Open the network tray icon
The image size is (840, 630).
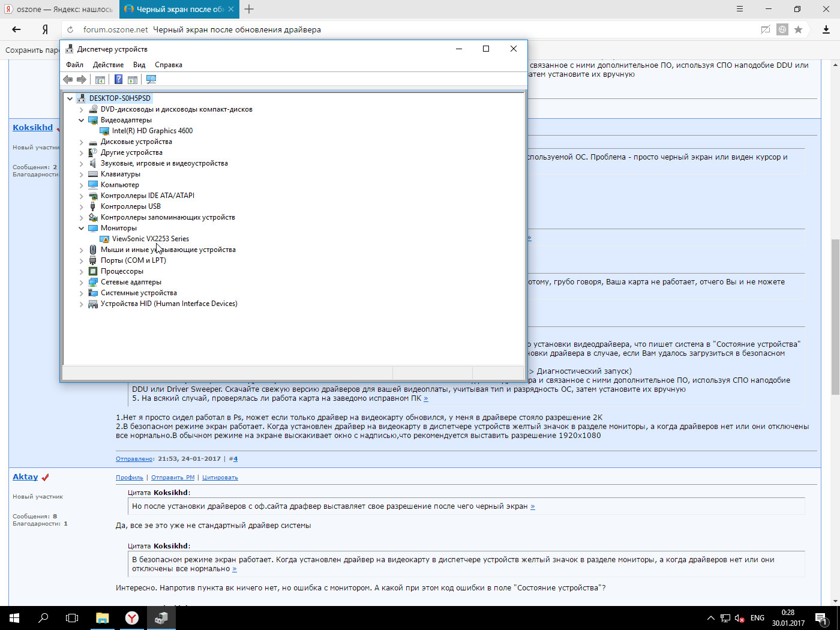click(x=725, y=618)
